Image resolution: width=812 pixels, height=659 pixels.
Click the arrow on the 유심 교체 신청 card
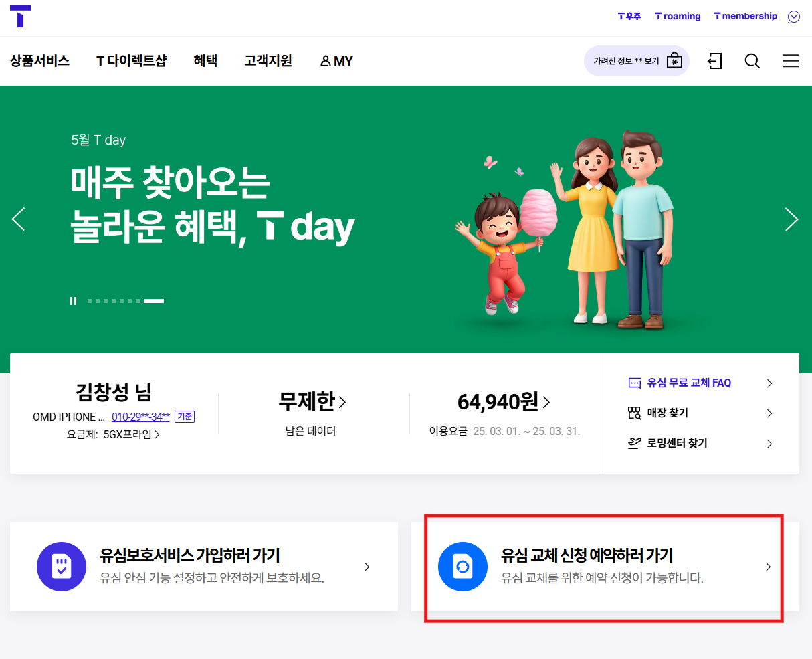point(768,567)
